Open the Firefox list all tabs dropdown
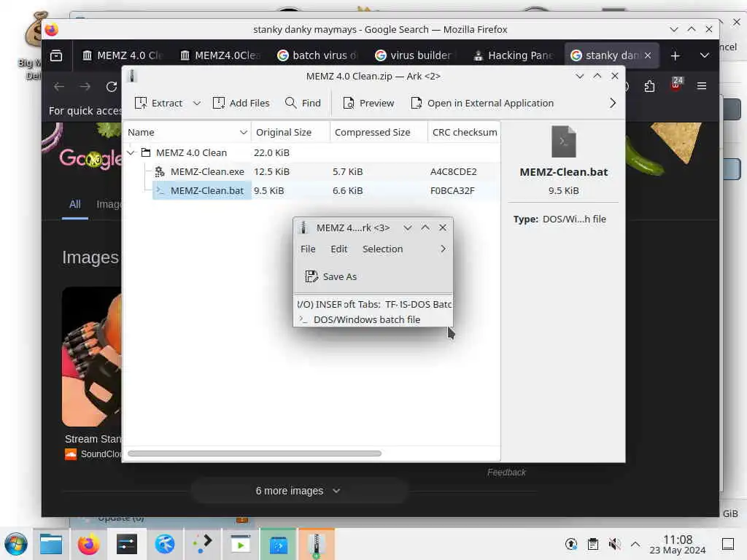 705,55
